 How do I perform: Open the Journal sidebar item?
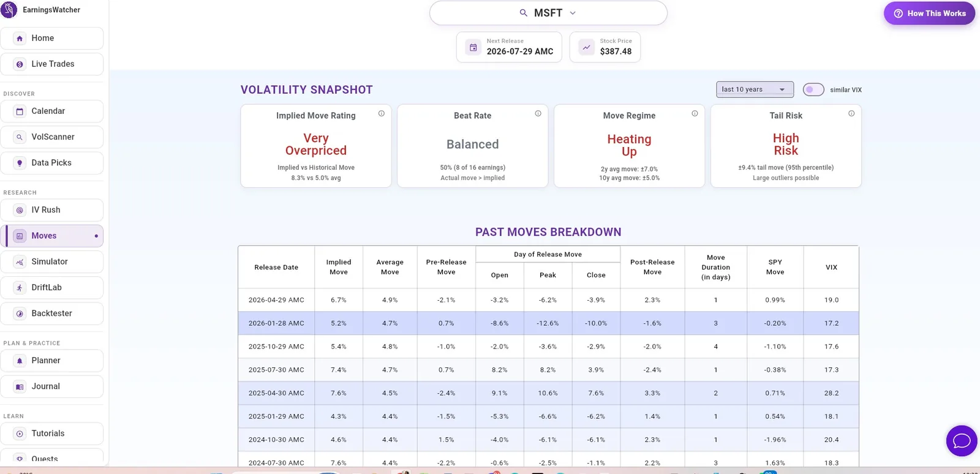52,386
